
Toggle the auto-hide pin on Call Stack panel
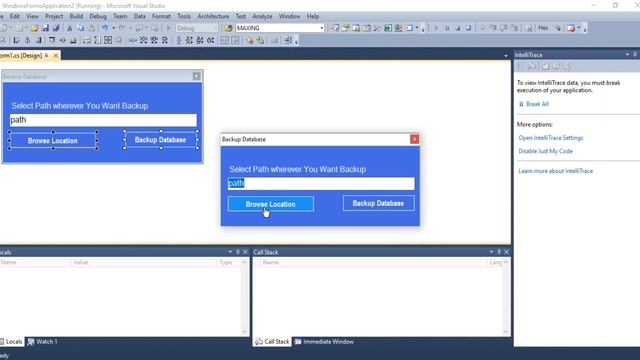[x=499, y=252]
